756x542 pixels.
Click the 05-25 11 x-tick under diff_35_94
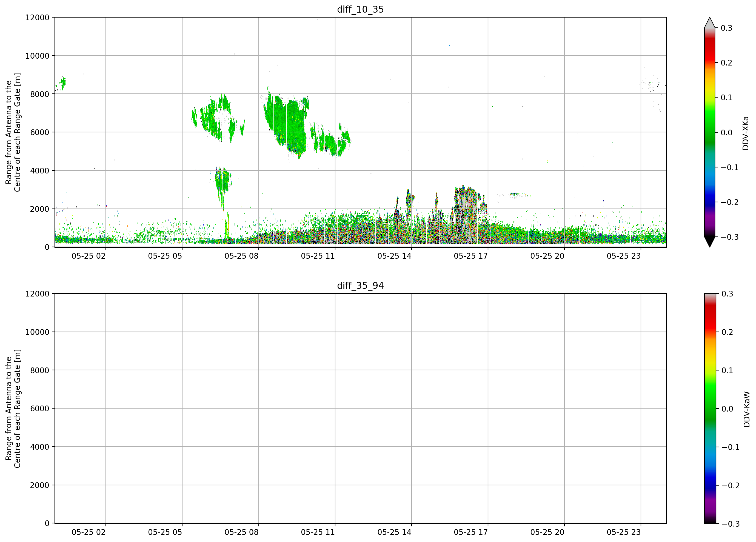(x=318, y=532)
